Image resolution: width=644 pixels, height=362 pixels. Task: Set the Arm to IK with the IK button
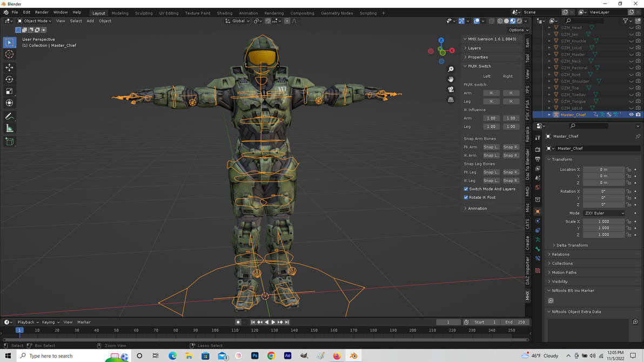(491, 92)
